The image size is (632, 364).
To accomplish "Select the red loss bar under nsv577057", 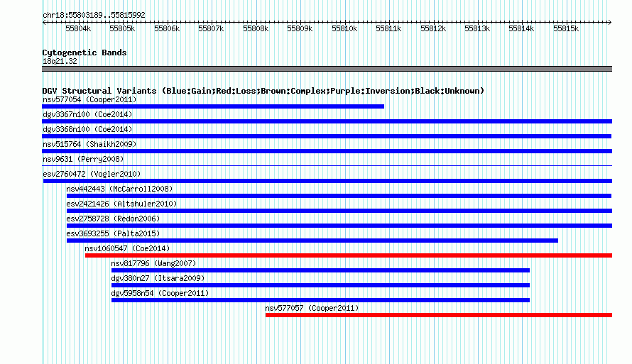I will pos(439,315).
